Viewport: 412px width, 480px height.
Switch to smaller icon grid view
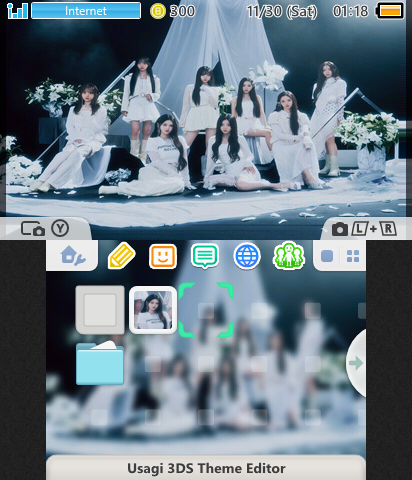(x=353, y=256)
